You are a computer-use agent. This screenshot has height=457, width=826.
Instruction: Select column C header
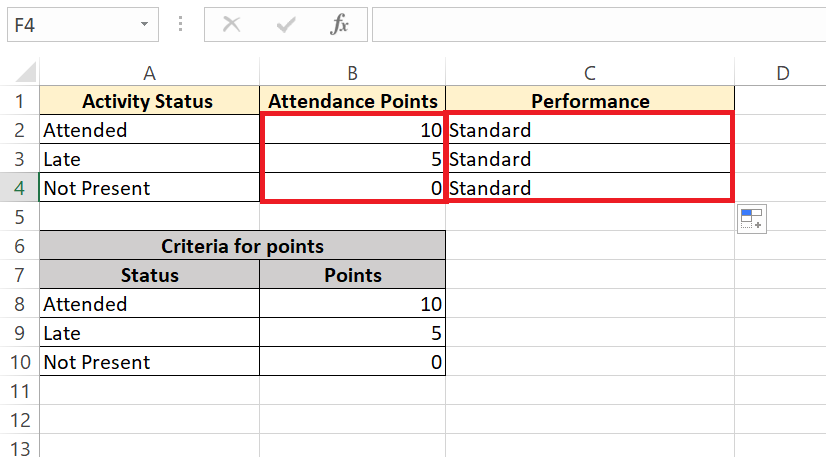click(x=590, y=73)
